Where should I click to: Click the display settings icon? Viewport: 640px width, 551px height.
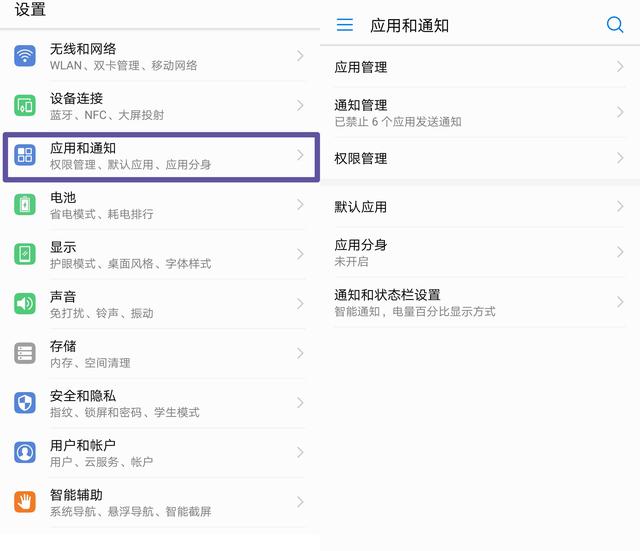[25, 254]
